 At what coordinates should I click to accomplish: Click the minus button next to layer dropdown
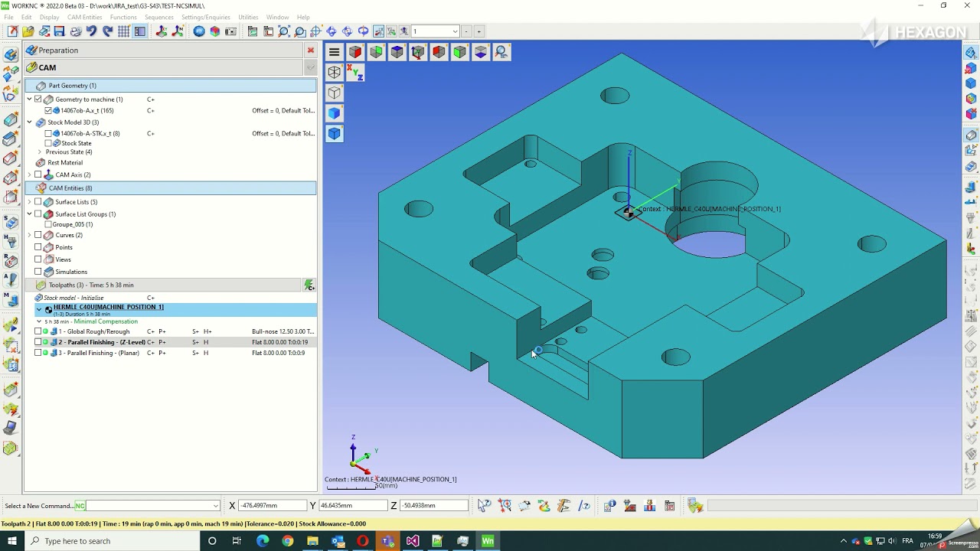pos(467,31)
